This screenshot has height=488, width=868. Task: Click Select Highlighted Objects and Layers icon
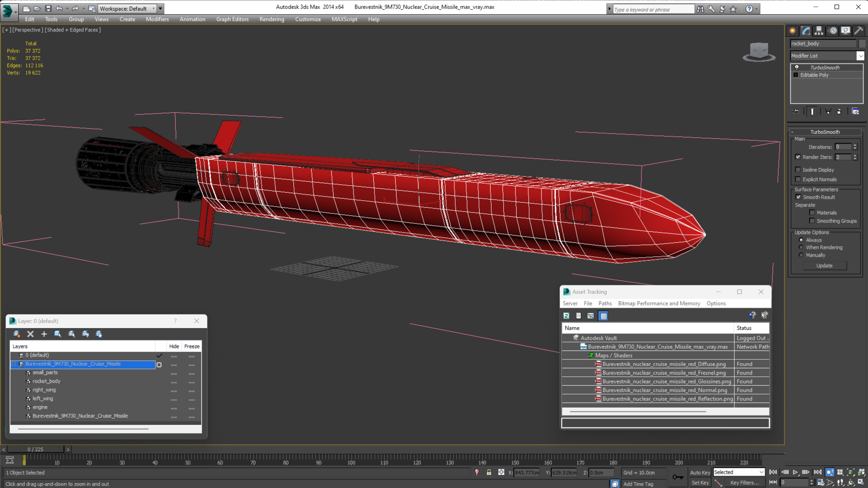(x=58, y=334)
